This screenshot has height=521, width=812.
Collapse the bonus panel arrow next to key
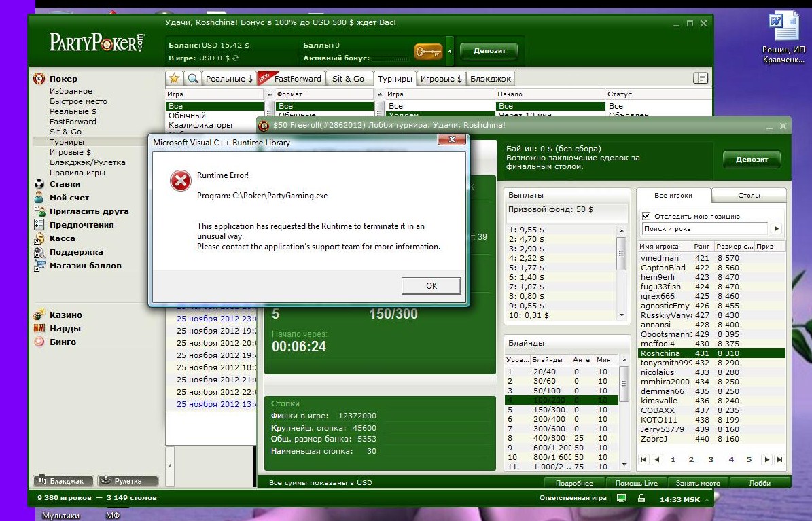tap(450, 51)
